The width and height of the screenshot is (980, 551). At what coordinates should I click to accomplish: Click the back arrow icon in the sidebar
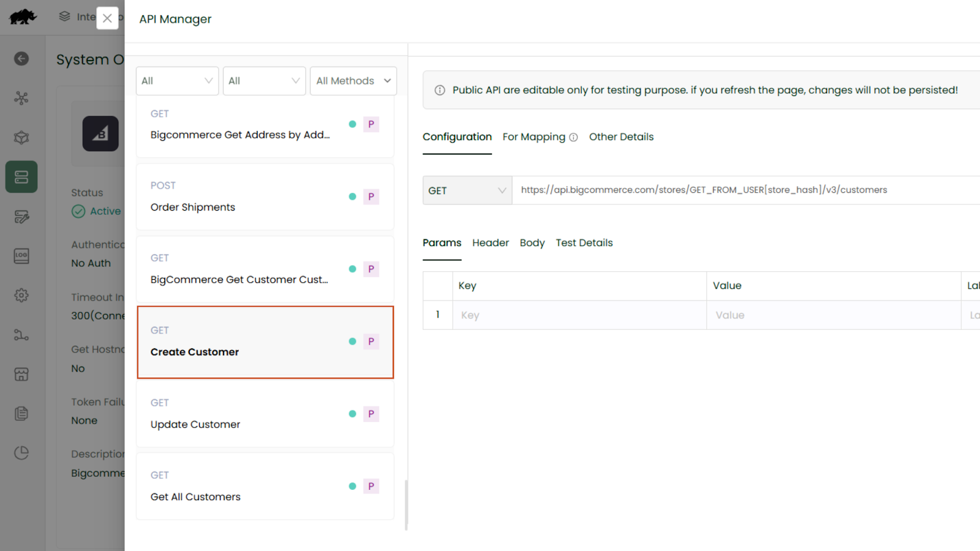[21, 59]
